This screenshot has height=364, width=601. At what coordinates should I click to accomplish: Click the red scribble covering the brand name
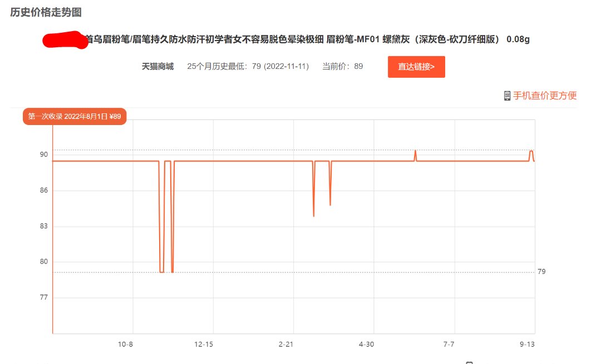pos(65,40)
